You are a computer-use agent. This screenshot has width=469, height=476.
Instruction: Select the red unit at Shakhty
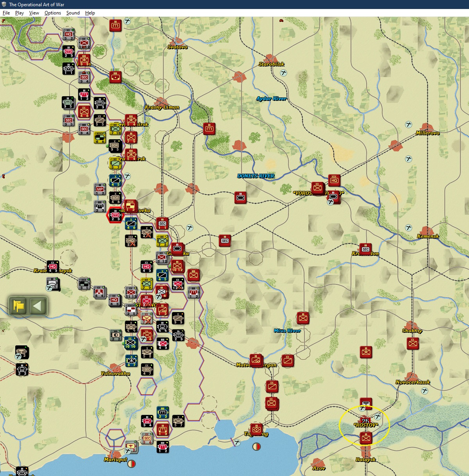pos(413,344)
